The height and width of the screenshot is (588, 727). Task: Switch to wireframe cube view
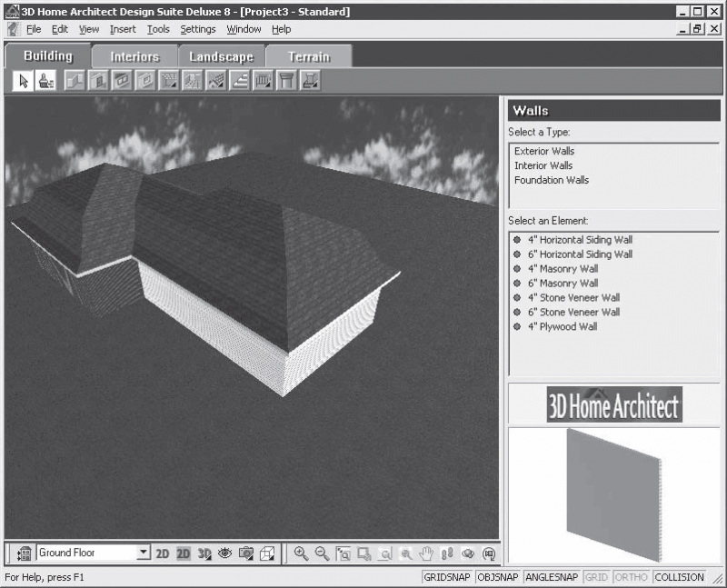tap(267, 553)
